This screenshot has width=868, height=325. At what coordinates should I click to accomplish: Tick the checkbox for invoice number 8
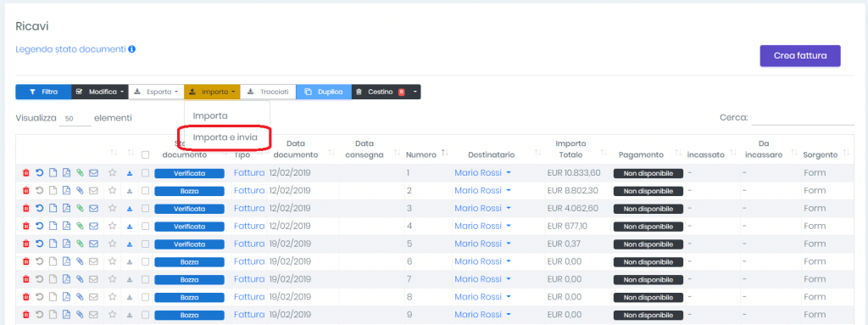(146, 297)
